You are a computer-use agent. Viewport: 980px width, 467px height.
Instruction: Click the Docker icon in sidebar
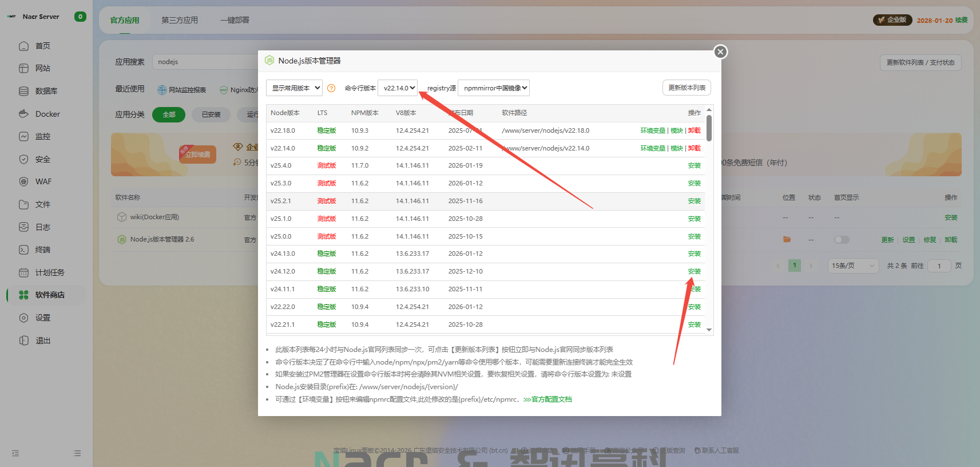point(23,114)
